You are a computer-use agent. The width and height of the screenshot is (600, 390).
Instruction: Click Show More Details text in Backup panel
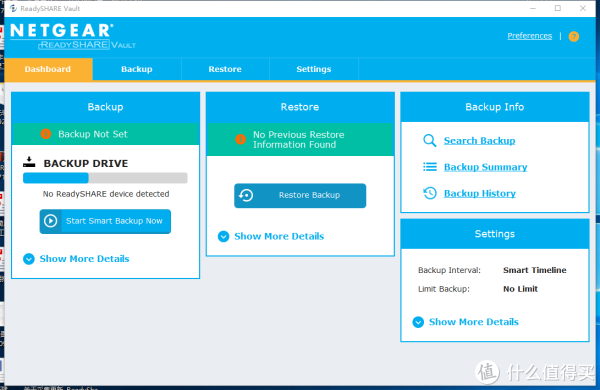coord(85,259)
